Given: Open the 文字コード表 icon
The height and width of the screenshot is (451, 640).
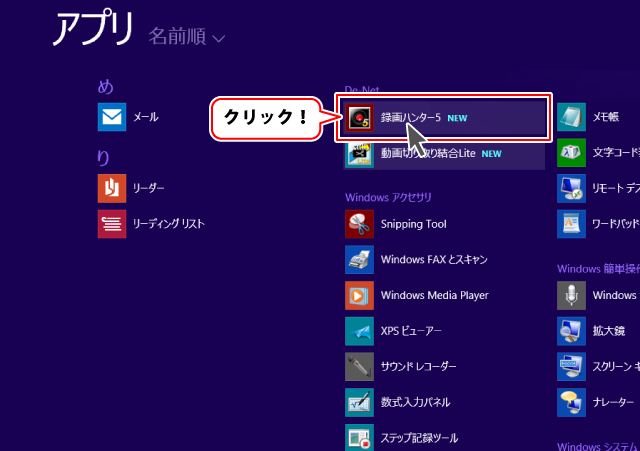Looking at the screenshot, I should pyautogui.click(x=571, y=153).
